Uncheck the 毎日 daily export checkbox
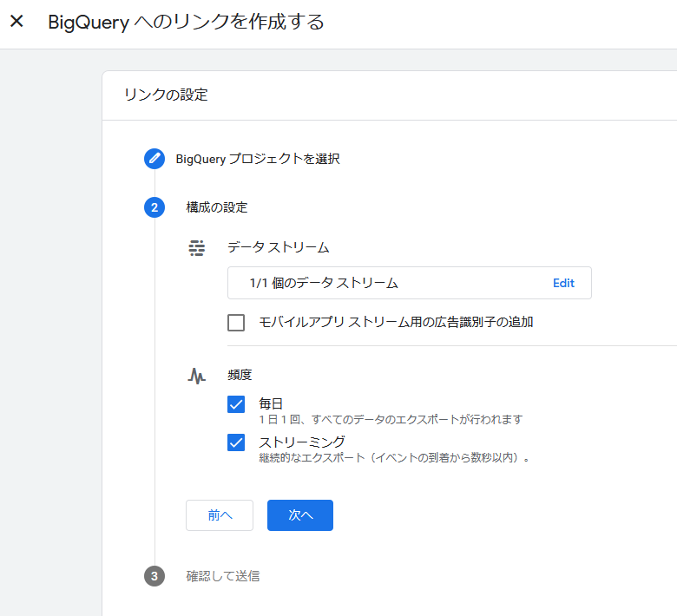This screenshot has width=677, height=616. [236, 404]
